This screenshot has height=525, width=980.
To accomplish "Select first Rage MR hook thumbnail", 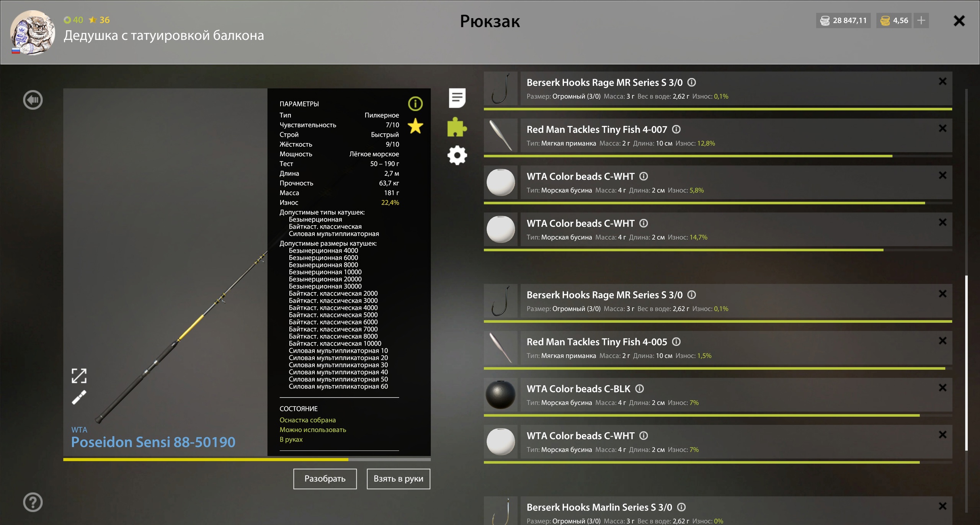I will tap(501, 88).
